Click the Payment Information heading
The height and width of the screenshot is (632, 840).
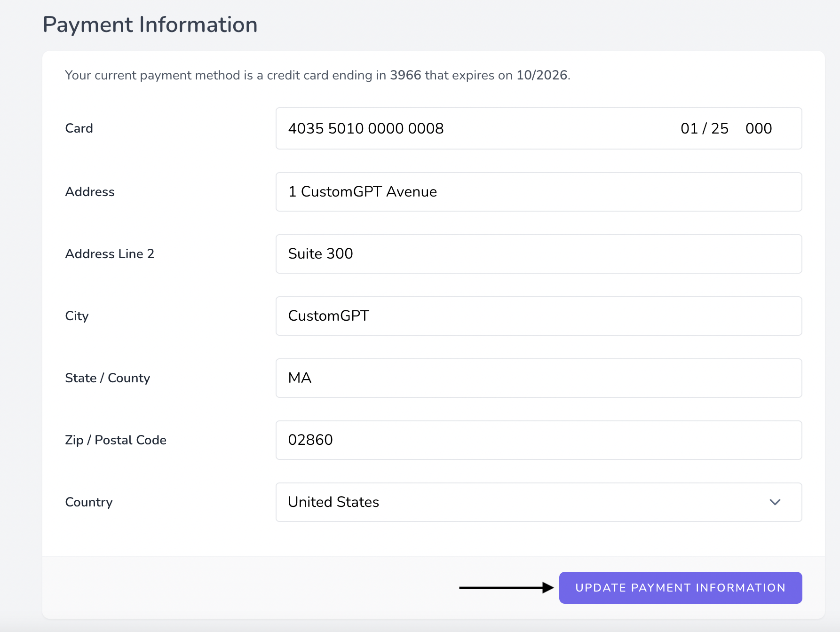pos(150,24)
